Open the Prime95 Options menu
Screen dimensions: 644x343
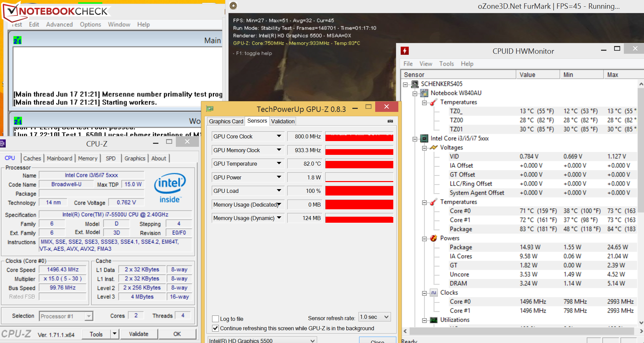(x=91, y=25)
